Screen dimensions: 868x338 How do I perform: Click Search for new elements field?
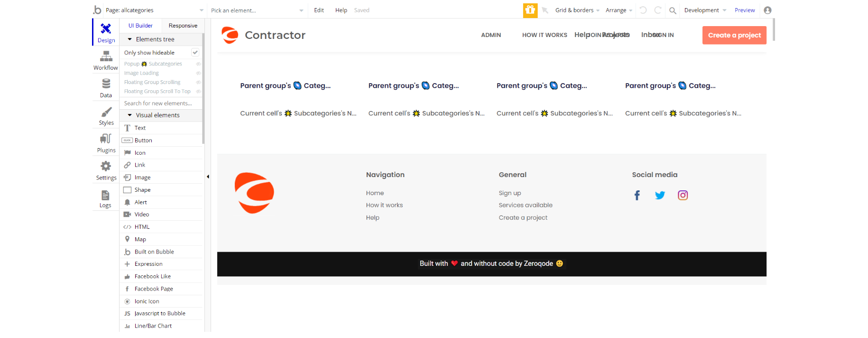click(162, 103)
